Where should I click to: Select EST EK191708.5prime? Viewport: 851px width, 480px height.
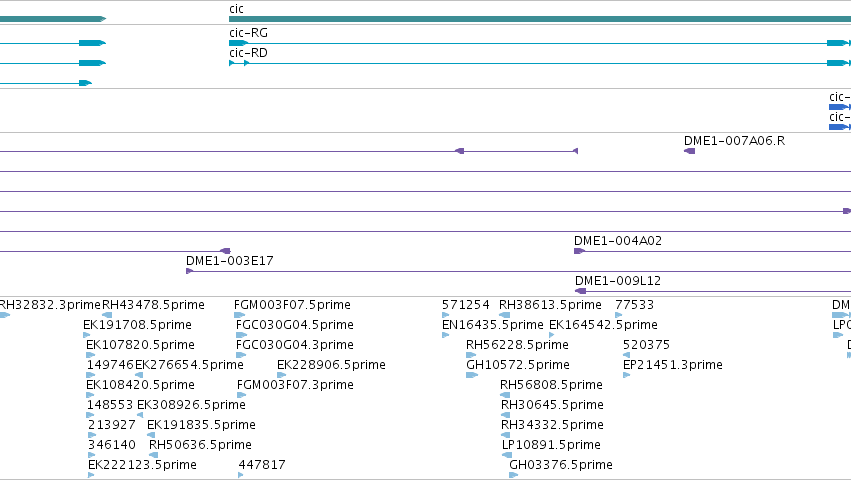[x=137, y=325]
